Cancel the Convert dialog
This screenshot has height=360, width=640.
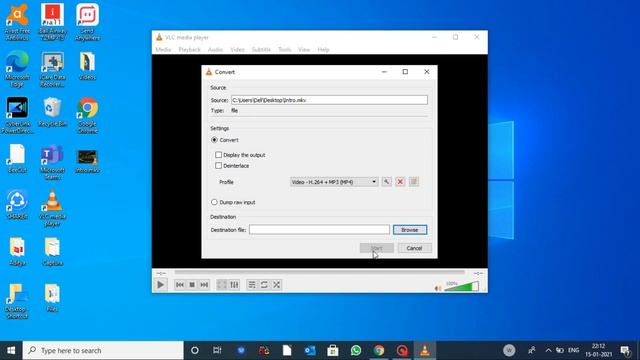click(414, 248)
